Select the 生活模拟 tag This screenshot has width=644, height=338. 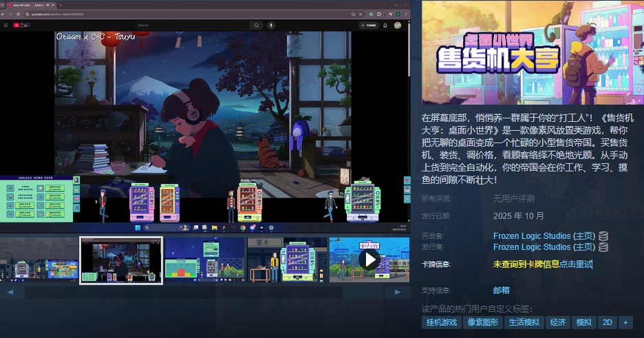[x=524, y=322]
